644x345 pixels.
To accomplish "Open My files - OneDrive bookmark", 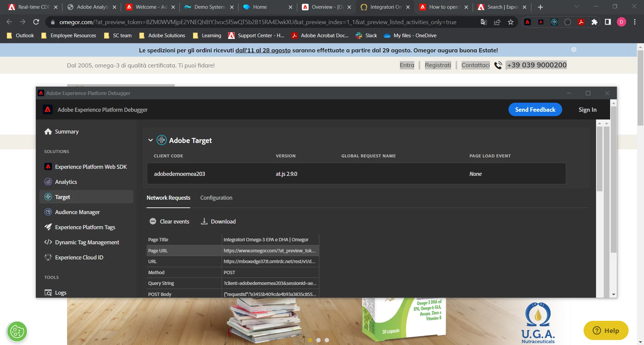I will (410, 35).
